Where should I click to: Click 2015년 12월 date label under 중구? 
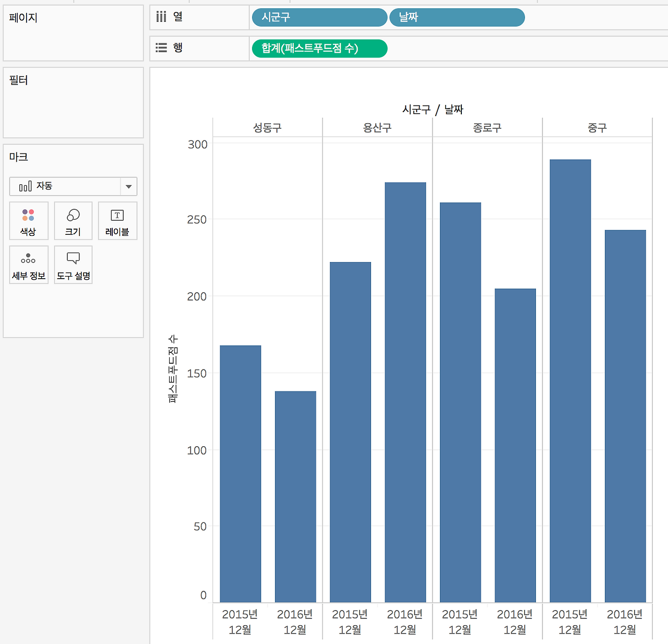click(570, 622)
